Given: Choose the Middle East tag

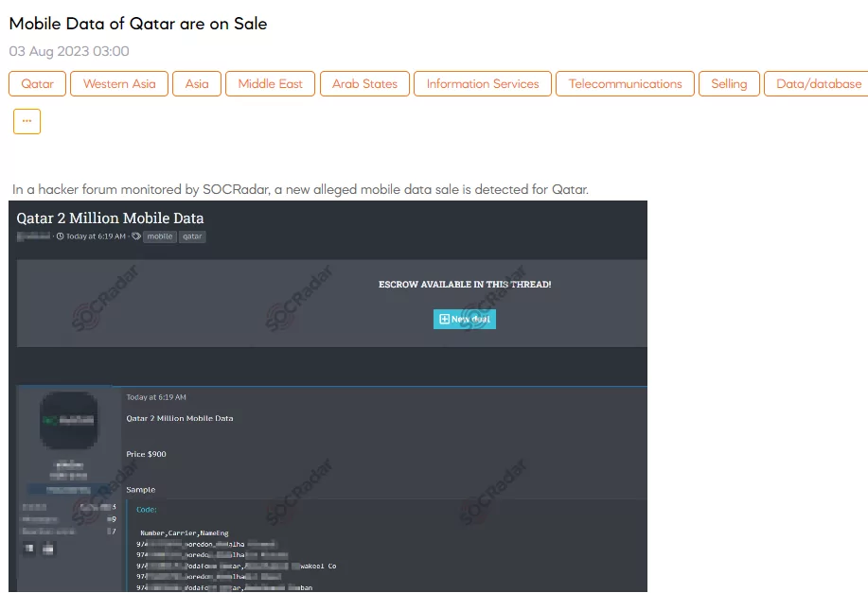Looking at the screenshot, I should click(x=270, y=83).
